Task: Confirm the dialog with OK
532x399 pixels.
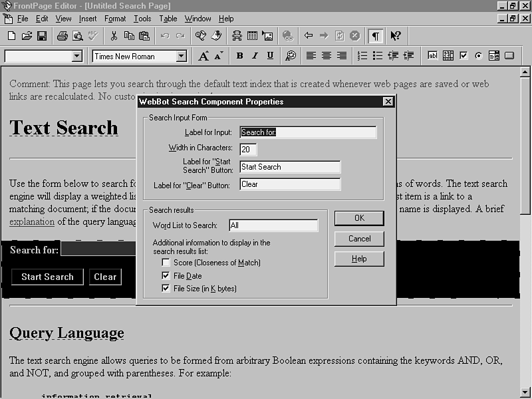Action: [x=359, y=218]
